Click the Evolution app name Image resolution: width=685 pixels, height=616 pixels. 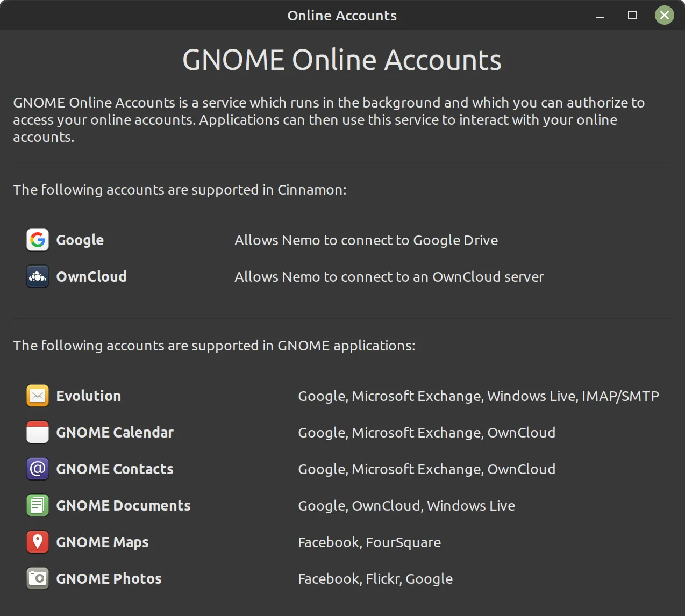pyautogui.click(x=88, y=396)
